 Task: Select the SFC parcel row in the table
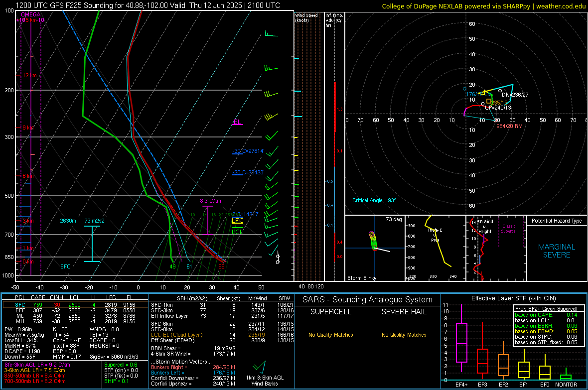(x=75, y=305)
